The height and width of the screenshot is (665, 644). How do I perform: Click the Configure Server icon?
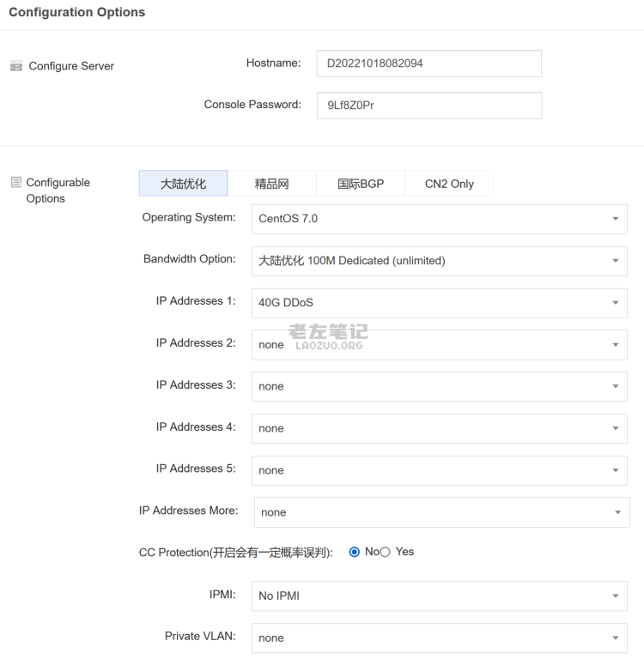15,66
